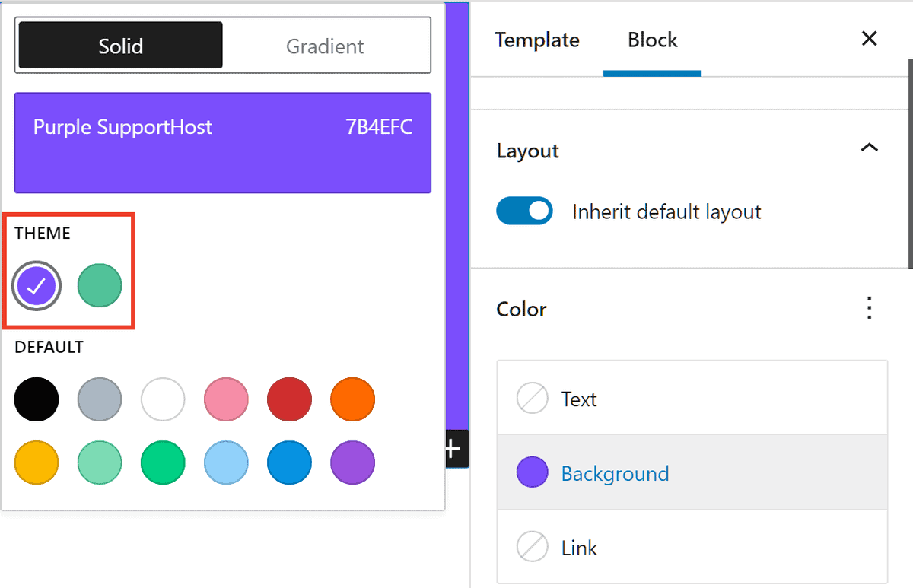Screen dimensions: 913x588
Task: Select the selected purple theme swatch with checkmark
Action: point(37,286)
